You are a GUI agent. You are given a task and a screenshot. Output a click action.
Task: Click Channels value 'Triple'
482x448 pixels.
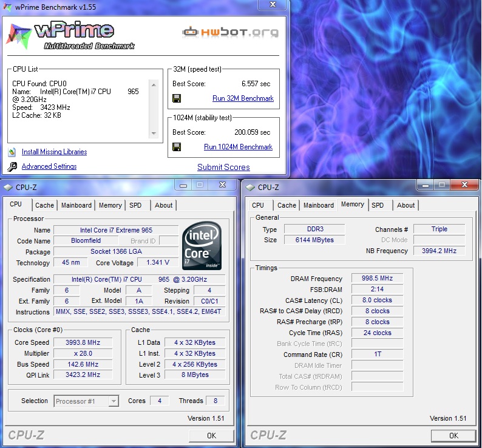click(440, 229)
